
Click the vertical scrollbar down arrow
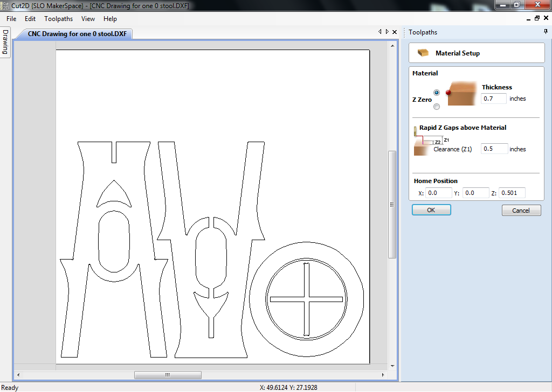click(x=392, y=366)
